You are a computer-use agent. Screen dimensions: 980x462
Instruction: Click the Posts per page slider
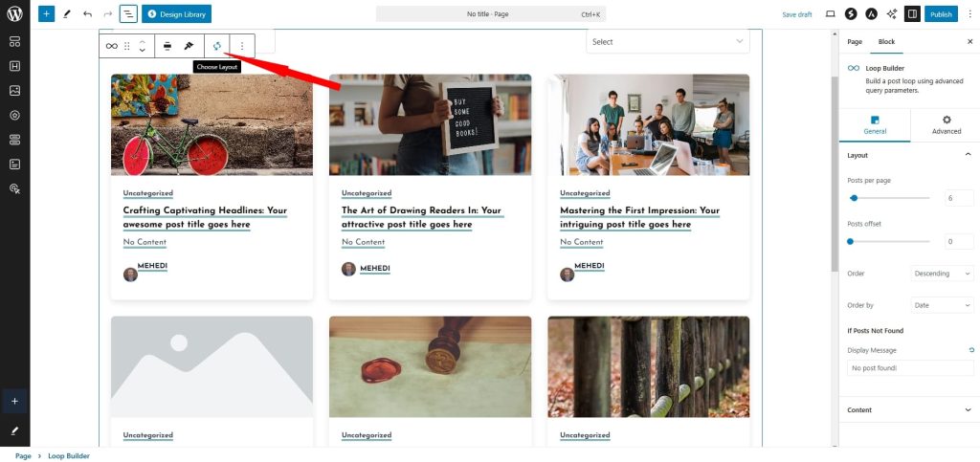click(888, 198)
